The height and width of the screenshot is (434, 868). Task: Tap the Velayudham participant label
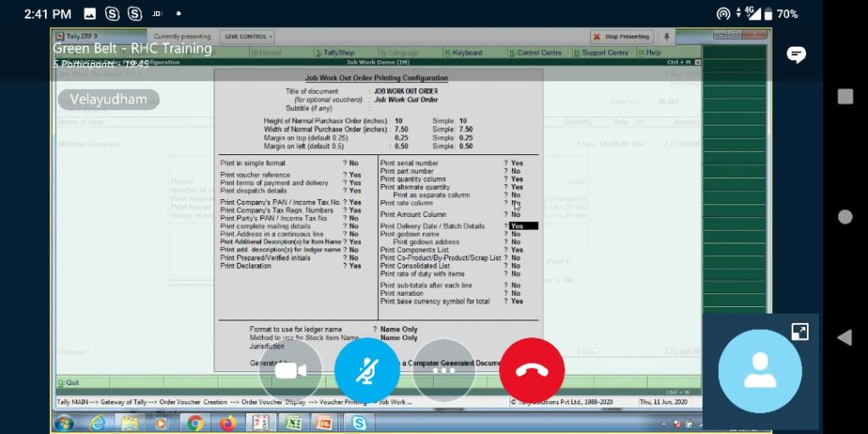[108, 100]
